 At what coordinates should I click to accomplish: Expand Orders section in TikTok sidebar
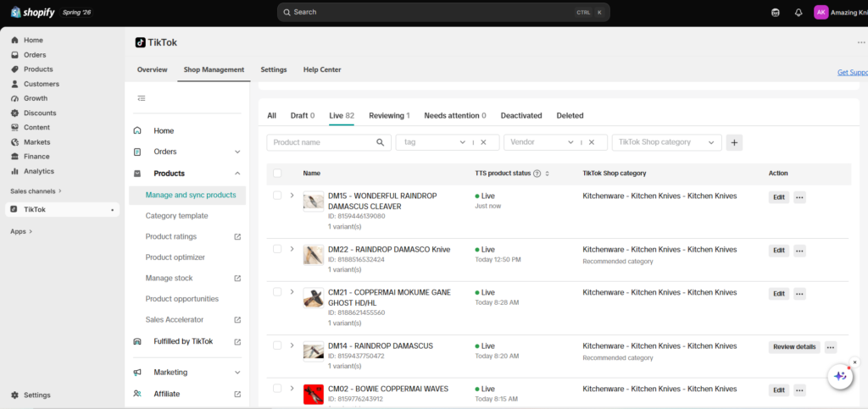click(x=237, y=152)
